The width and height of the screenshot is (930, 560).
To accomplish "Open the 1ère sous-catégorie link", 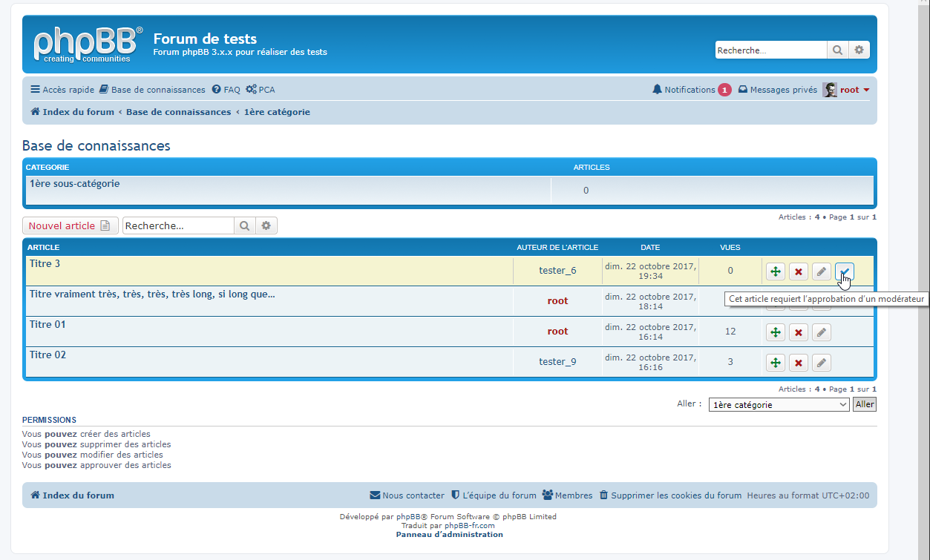I will click(x=74, y=184).
